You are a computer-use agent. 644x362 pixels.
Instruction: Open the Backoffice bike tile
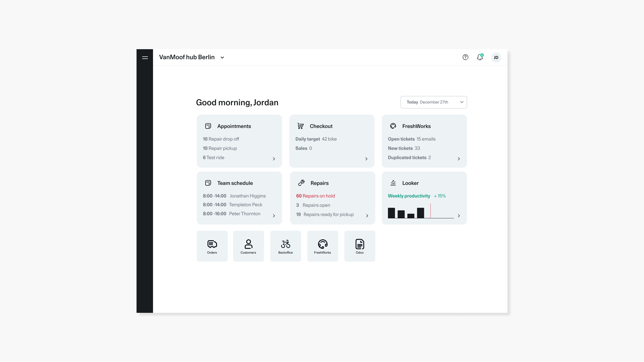[x=286, y=246]
